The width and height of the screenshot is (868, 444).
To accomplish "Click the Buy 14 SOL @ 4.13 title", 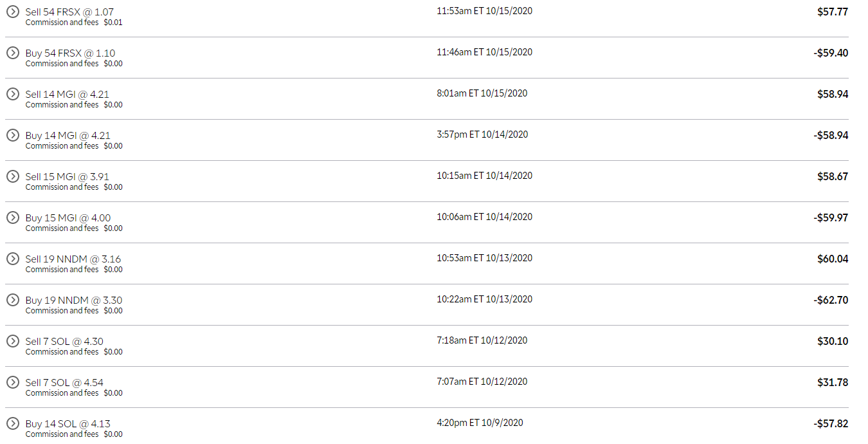I will click(68, 424).
